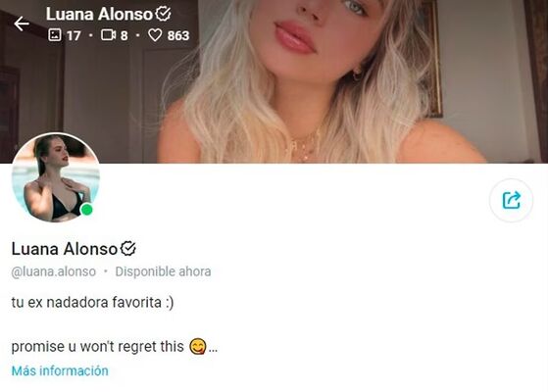Click the yummy face emoji in bio
This screenshot has height=392, width=548.
(197, 347)
